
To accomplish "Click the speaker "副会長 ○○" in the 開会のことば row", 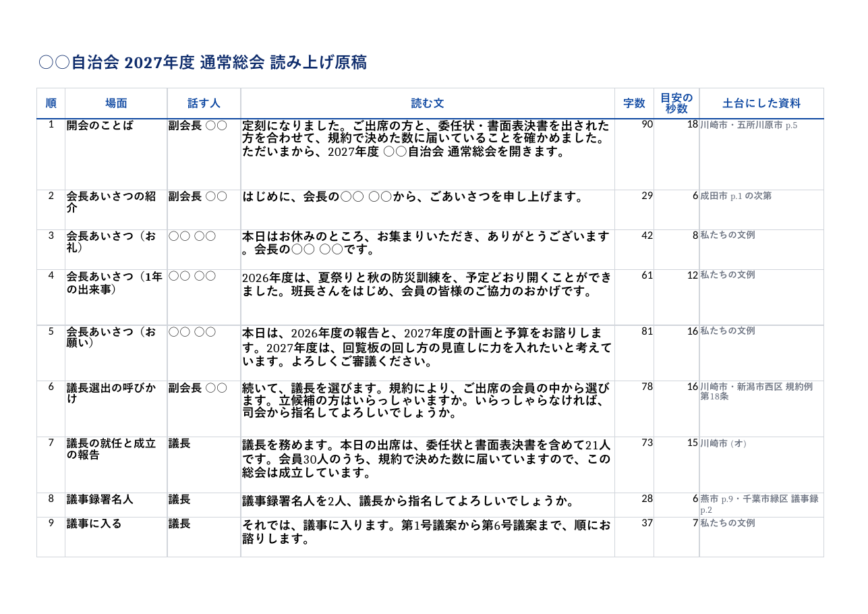I will click(198, 125).
